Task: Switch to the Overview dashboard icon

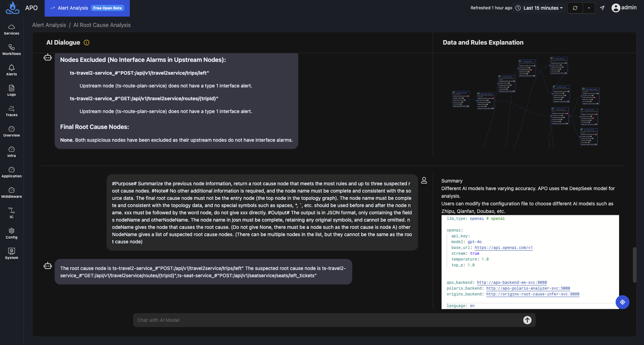Action: coord(11,130)
